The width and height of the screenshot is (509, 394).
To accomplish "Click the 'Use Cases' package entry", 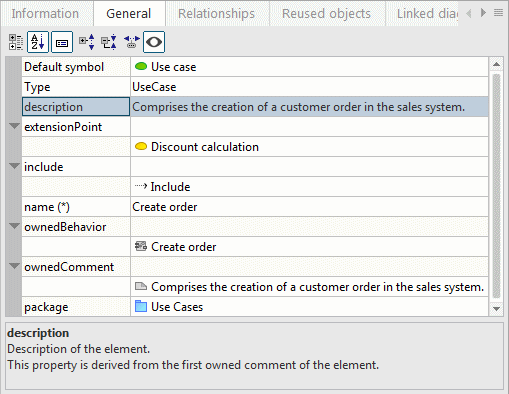I will tap(309, 307).
